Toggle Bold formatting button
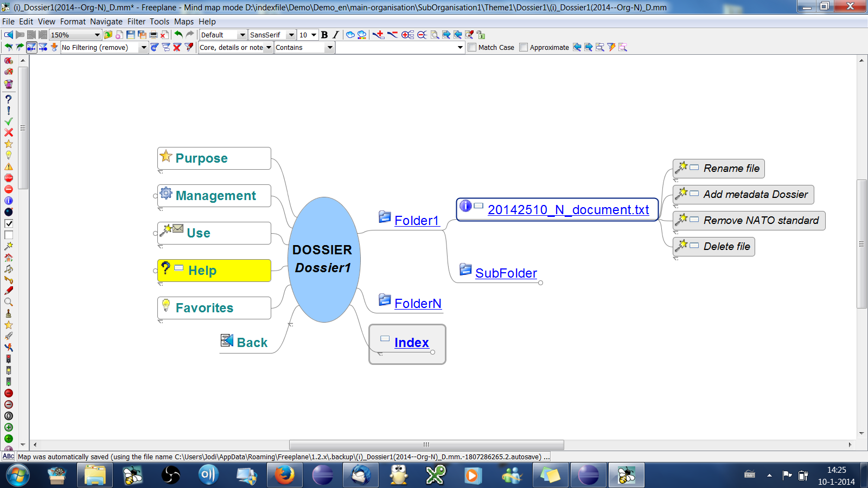 tap(324, 35)
